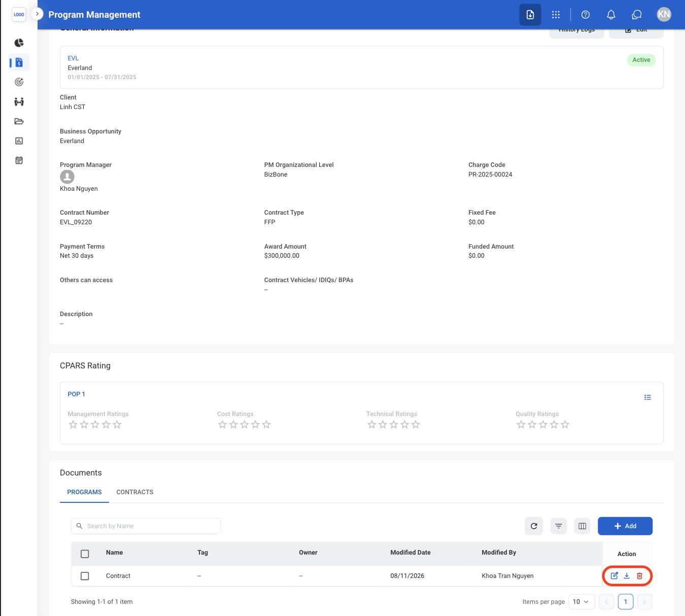The width and height of the screenshot is (685, 616).
Task: Refresh the documents table
Action: coord(534,526)
